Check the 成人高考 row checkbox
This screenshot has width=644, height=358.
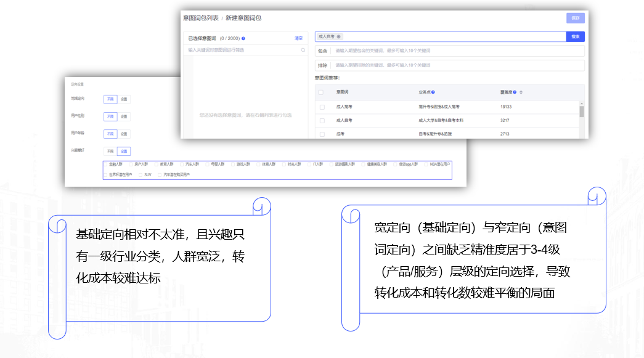(x=321, y=107)
